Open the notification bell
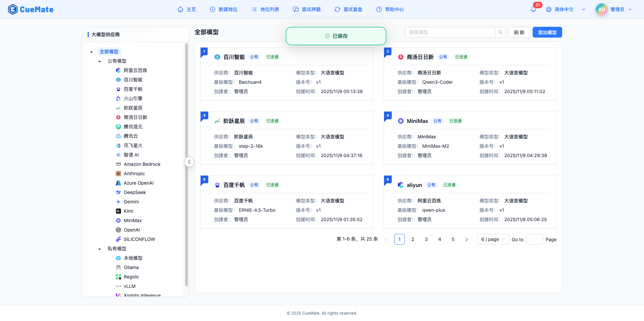This screenshot has height=321, width=644. coord(533,9)
